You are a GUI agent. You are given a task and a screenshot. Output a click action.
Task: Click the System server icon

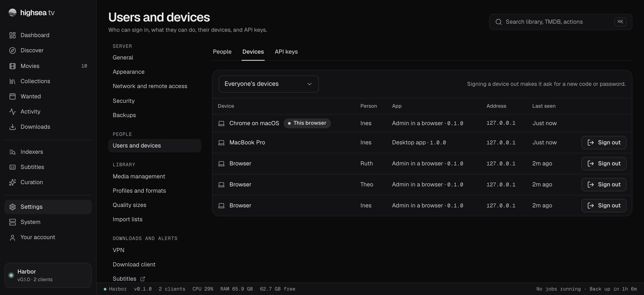coord(13,222)
